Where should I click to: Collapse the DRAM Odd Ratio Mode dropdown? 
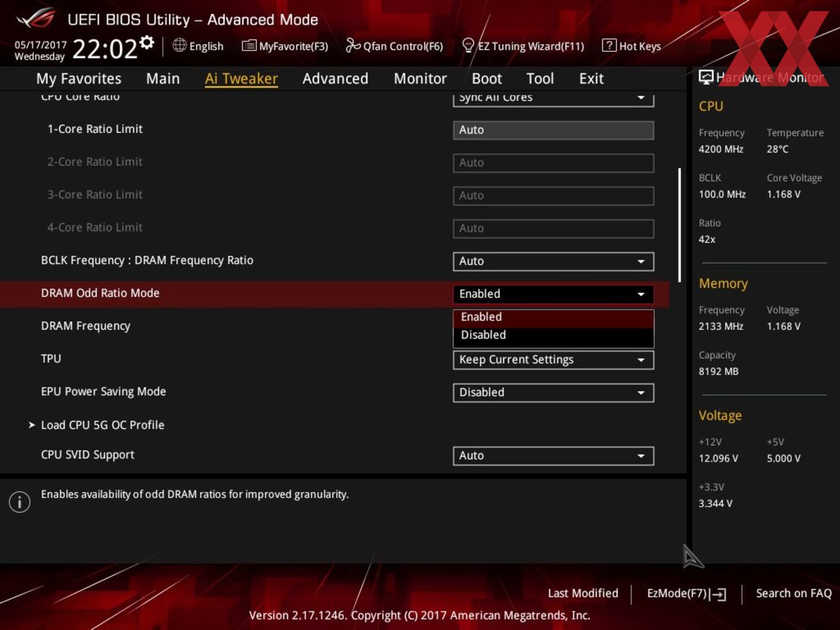tap(553, 294)
